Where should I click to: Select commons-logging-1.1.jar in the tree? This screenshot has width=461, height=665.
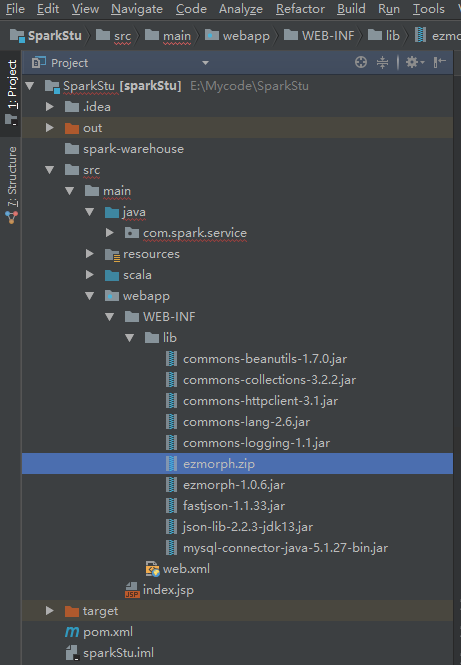(256, 443)
